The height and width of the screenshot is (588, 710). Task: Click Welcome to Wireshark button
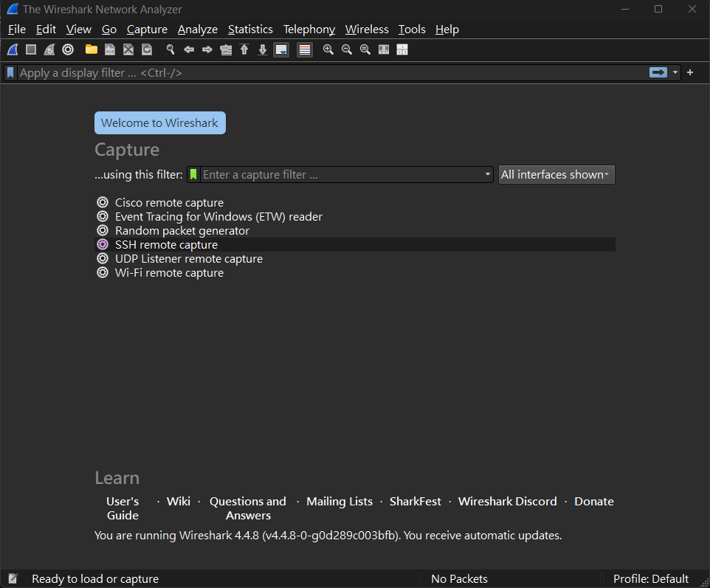160,122
